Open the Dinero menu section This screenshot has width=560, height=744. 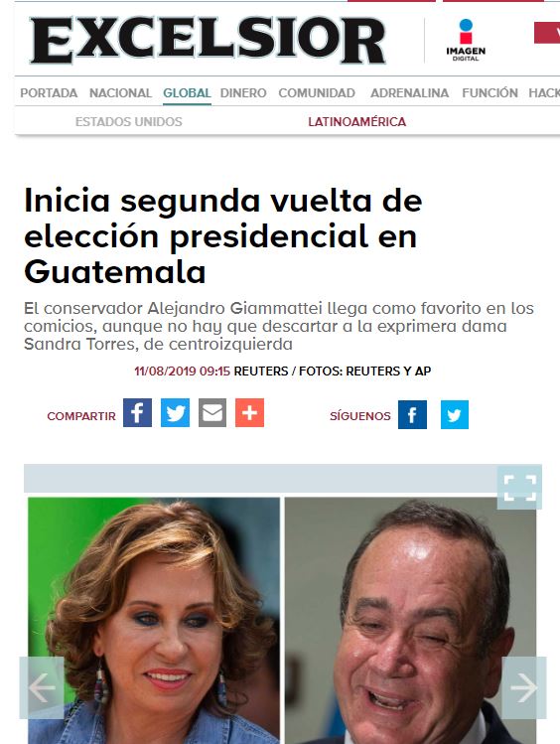pyautogui.click(x=243, y=93)
